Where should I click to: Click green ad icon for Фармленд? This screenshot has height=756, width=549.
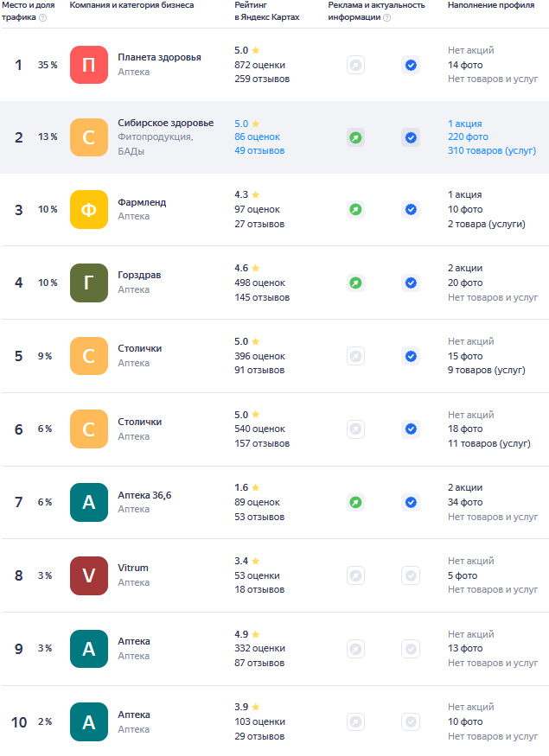tap(355, 210)
